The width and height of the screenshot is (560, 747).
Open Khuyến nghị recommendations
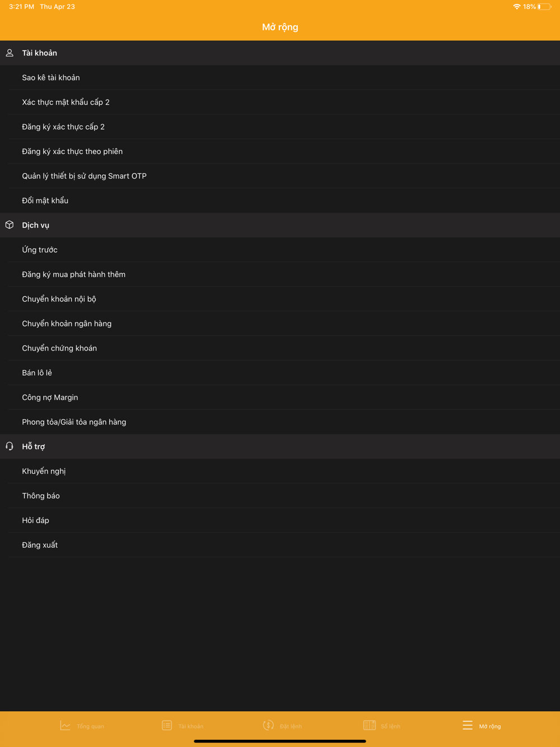tap(44, 471)
